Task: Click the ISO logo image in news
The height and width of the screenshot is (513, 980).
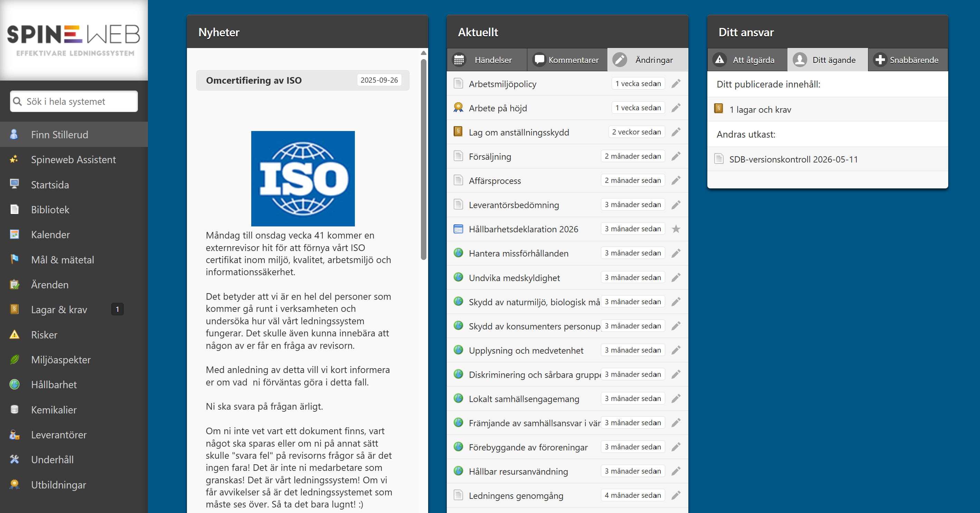Action: coord(303,178)
